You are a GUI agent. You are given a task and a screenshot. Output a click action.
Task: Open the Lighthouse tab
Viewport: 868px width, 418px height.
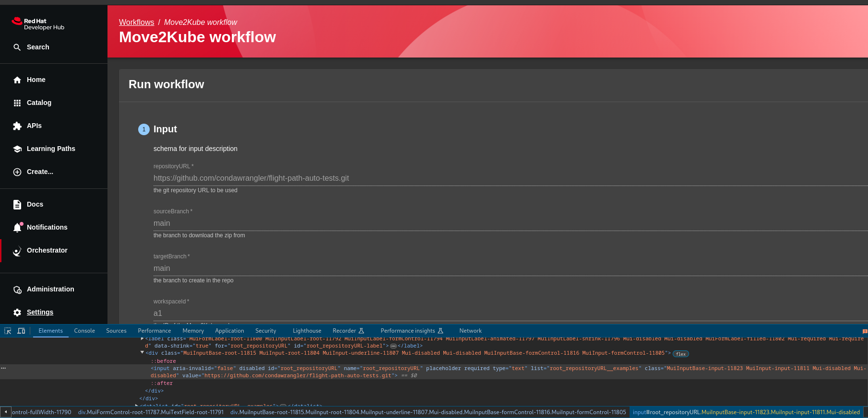click(307, 331)
